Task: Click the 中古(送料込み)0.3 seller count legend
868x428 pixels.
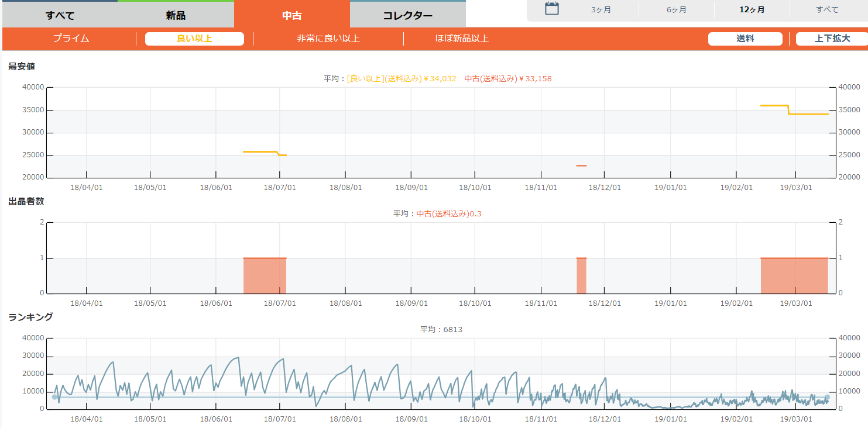Action: pyautogui.click(x=448, y=213)
